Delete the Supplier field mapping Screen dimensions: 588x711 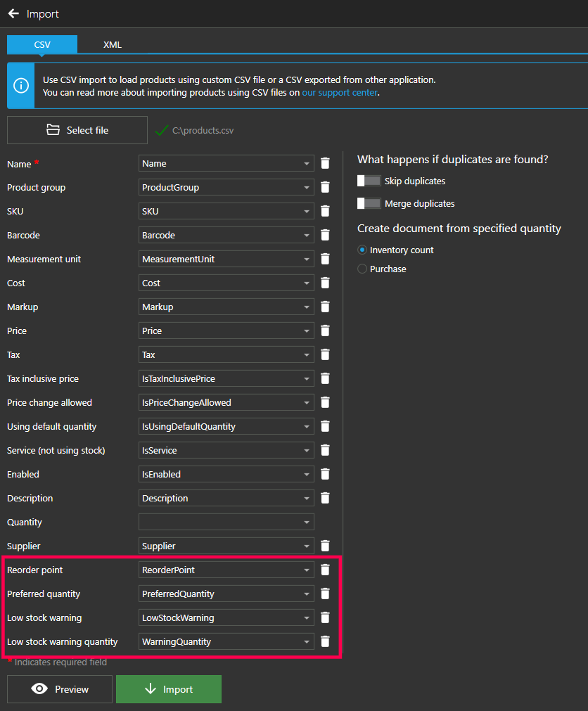pyautogui.click(x=325, y=546)
